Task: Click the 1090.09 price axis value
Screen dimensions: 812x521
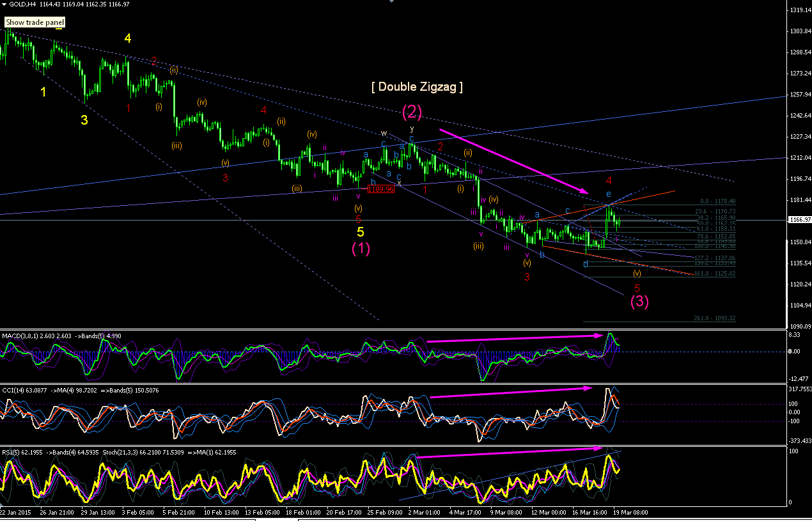Action: (x=799, y=326)
